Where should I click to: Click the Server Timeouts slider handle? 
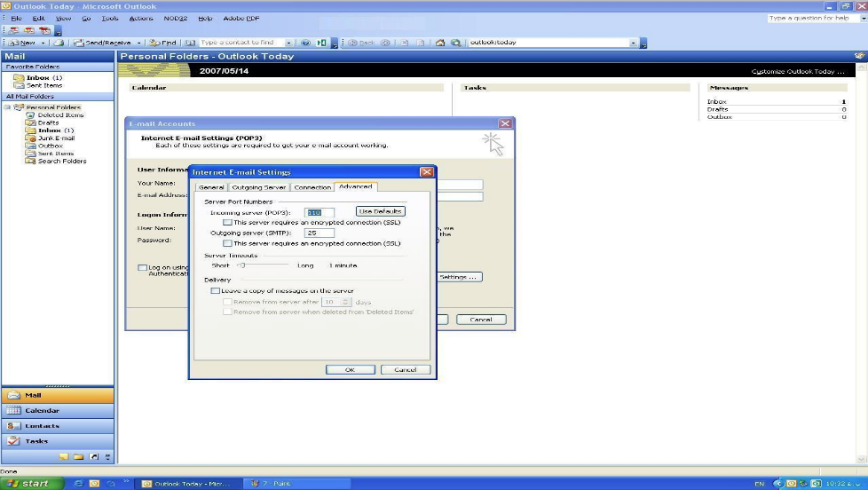click(x=241, y=265)
